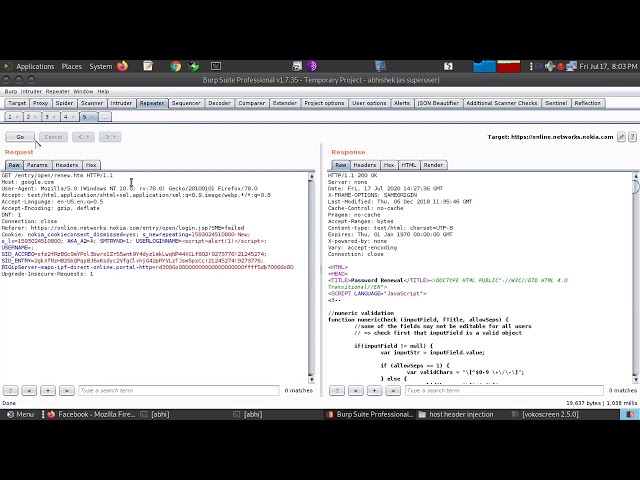Viewport: 640px width, 480px height.
Task: Edit the target with the pencil icon
Action: pyautogui.click(x=621, y=137)
